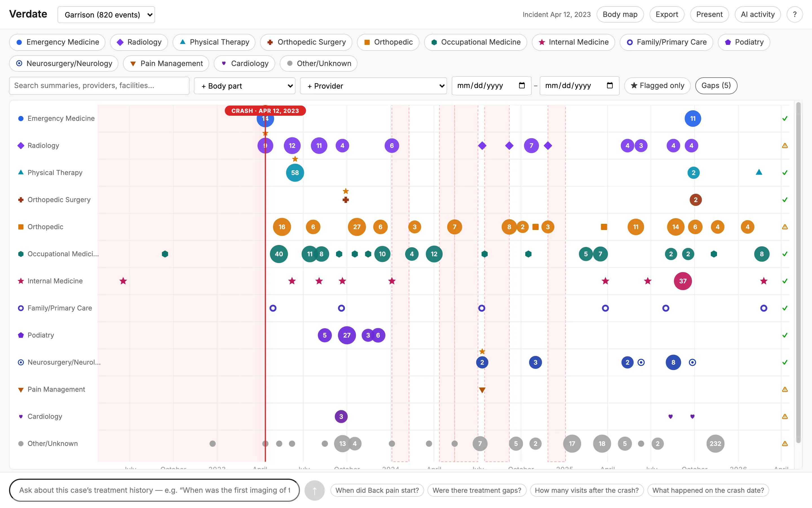Image resolution: width=812 pixels, height=508 pixels.
Task: Switch to Present mode
Action: [709, 14]
